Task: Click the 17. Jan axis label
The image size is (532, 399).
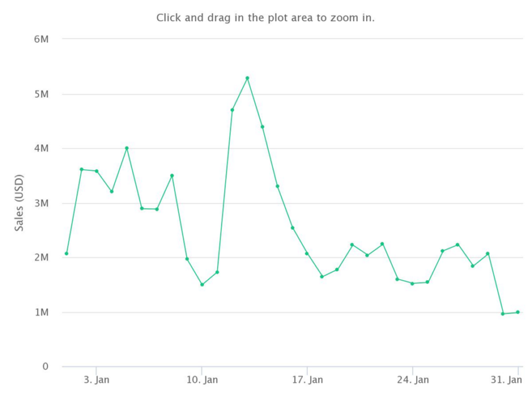Action: (307, 380)
